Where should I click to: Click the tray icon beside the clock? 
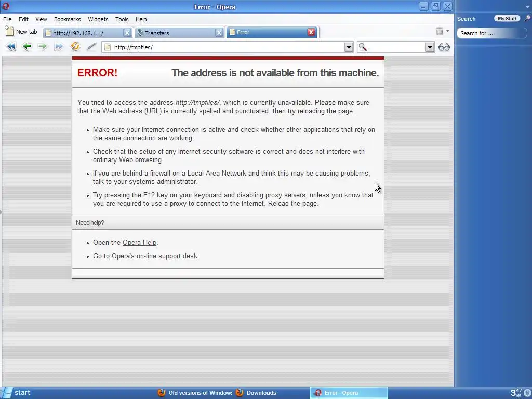(x=527, y=393)
